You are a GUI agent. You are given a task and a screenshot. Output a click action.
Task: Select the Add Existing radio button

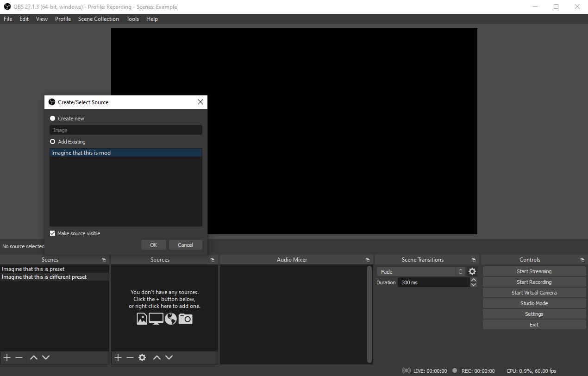point(52,141)
